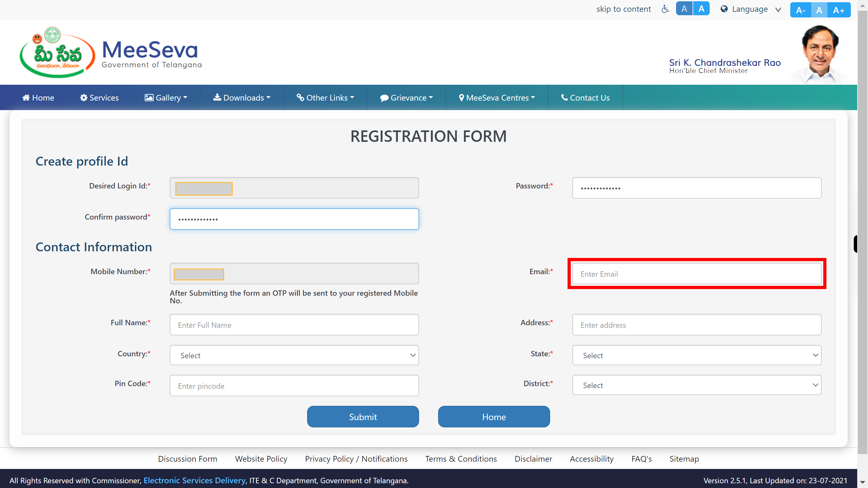Open the Discussion Form footer link

tap(188, 459)
